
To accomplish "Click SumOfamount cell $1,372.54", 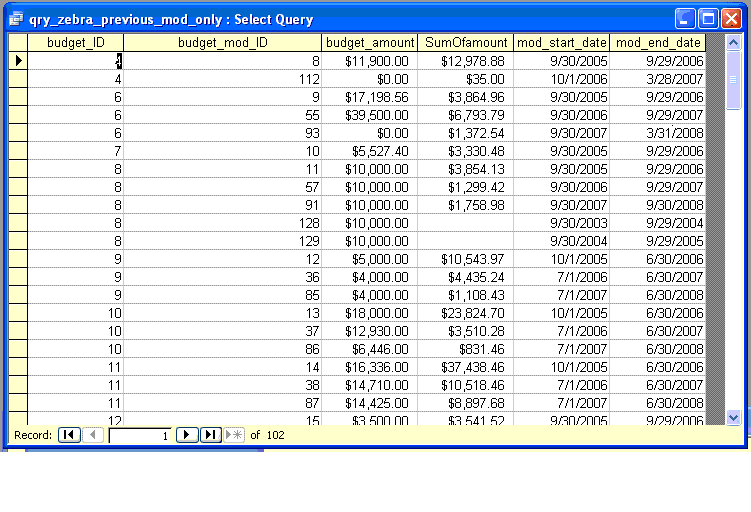I will [466, 133].
